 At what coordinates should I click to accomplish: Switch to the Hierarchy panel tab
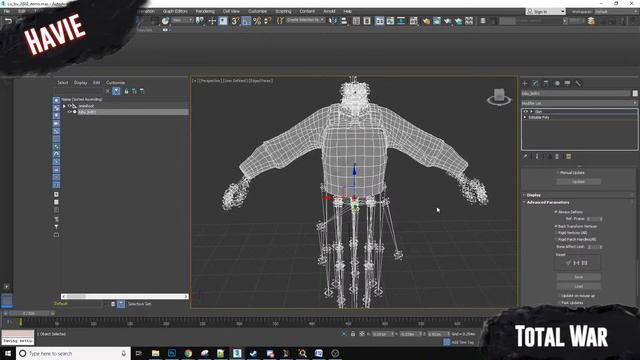coord(546,83)
